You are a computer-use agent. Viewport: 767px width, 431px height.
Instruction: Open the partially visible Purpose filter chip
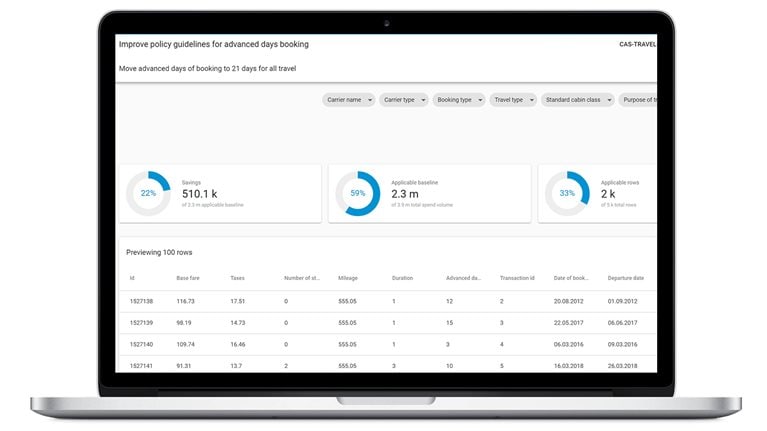pos(638,100)
